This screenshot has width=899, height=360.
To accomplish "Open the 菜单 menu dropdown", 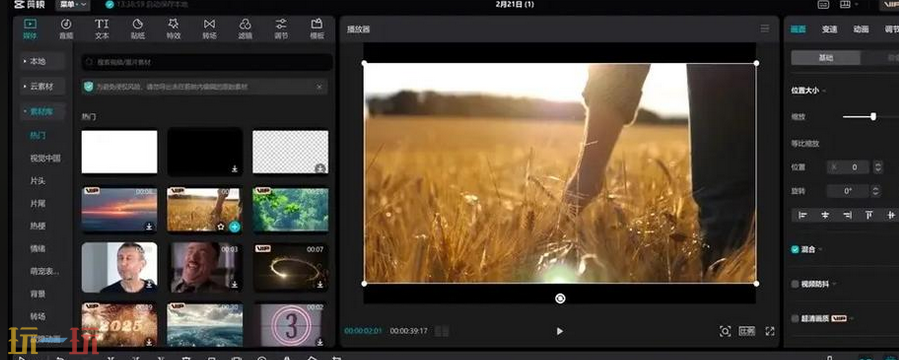I will click(x=73, y=5).
